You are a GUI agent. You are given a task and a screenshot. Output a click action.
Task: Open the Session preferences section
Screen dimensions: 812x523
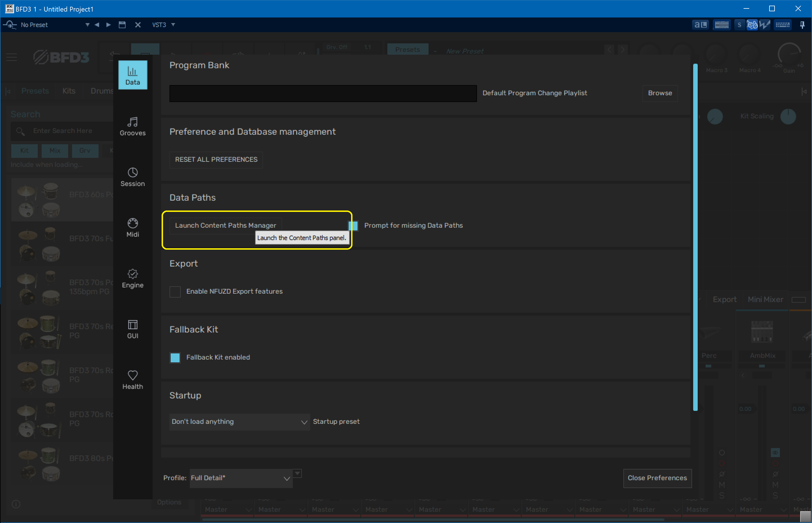132,177
